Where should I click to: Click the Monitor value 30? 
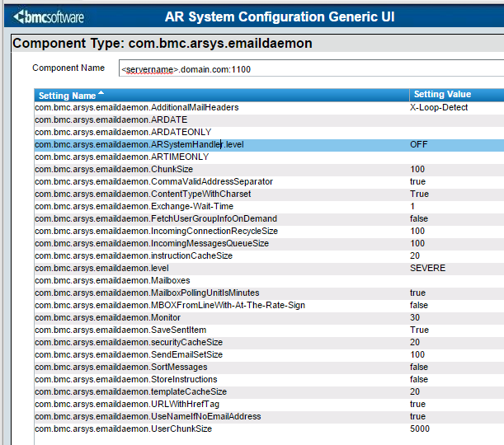click(415, 317)
